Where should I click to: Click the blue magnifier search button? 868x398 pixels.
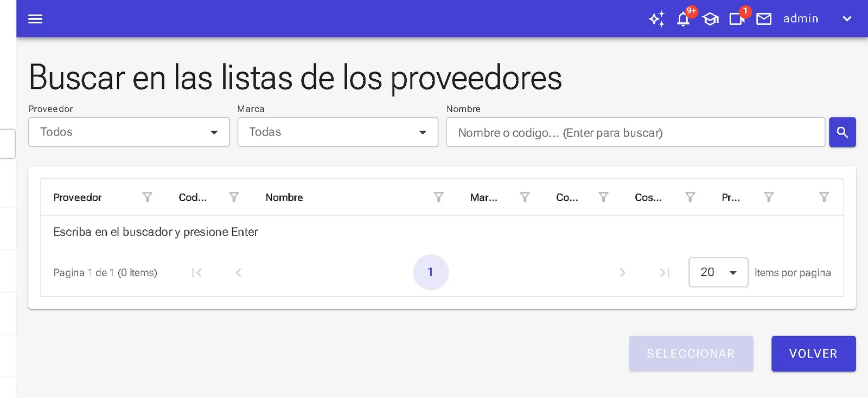coord(843,132)
